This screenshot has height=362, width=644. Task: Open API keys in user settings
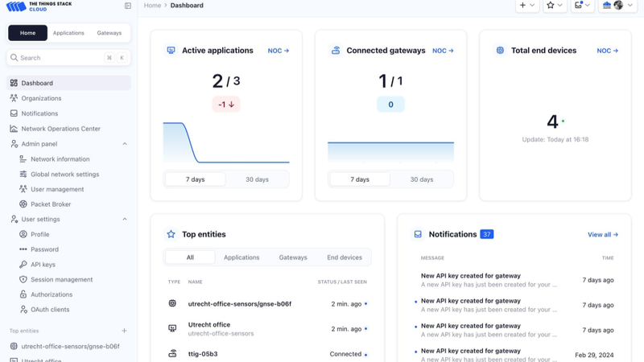(43, 265)
